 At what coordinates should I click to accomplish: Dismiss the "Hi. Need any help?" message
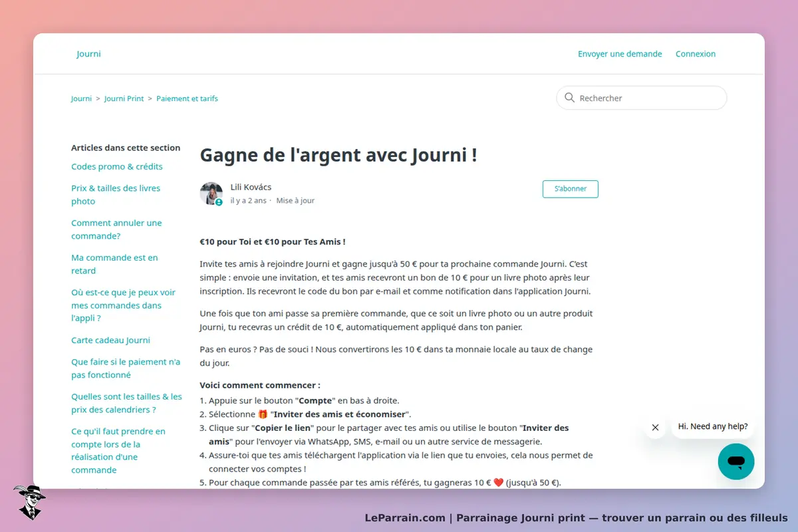pos(655,428)
